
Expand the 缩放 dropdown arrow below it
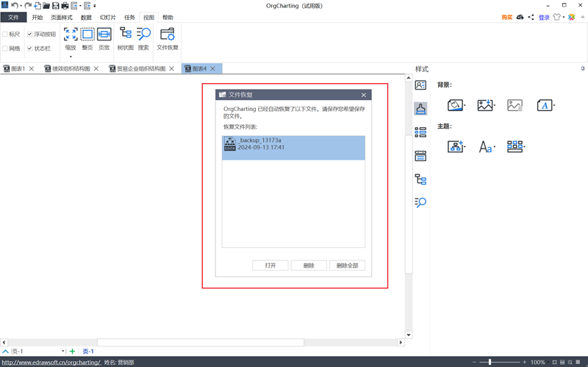(71, 57)
